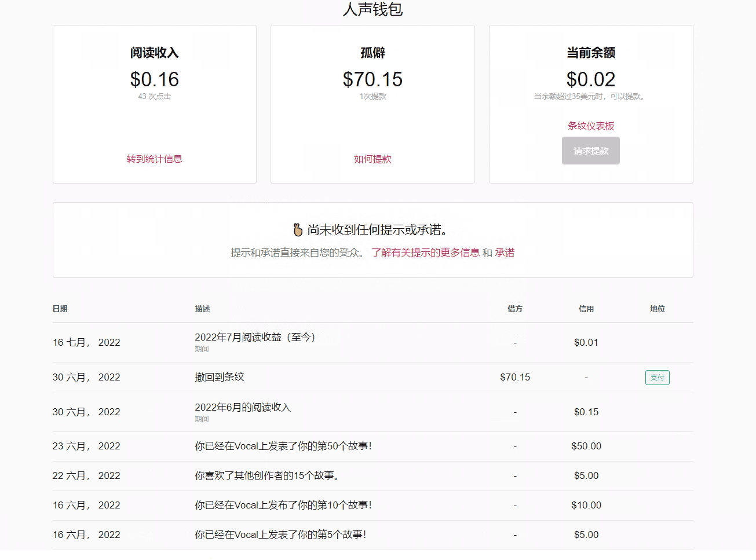Click the 日期 column header

(61, 309)
